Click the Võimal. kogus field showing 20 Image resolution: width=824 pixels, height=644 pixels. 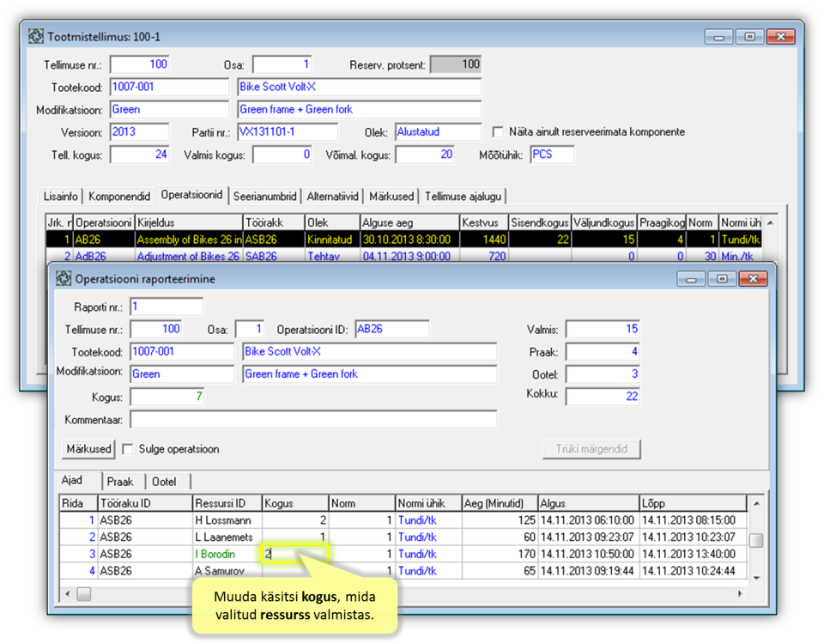pos(425,155)
